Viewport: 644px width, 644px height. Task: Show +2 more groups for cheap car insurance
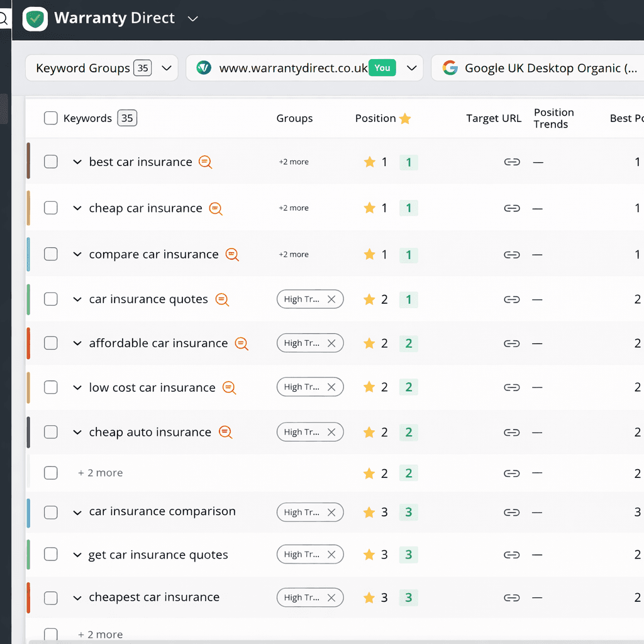pyautogui.click(x=294, y=208)
